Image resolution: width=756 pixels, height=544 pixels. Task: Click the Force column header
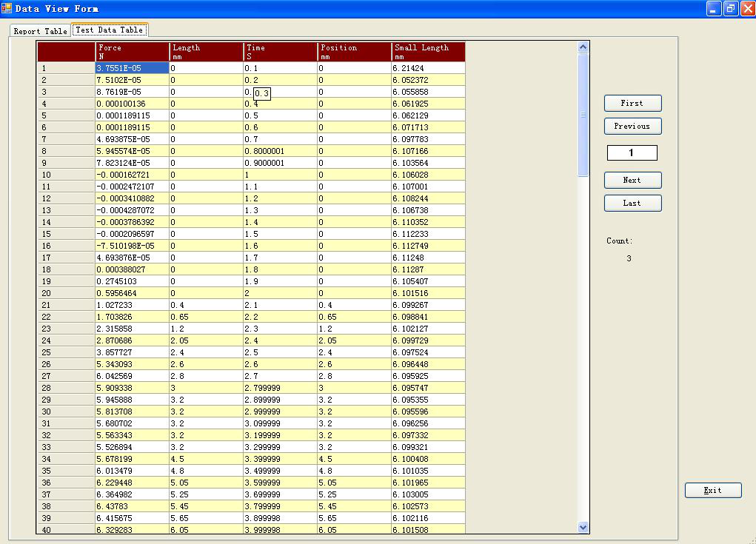133,51
